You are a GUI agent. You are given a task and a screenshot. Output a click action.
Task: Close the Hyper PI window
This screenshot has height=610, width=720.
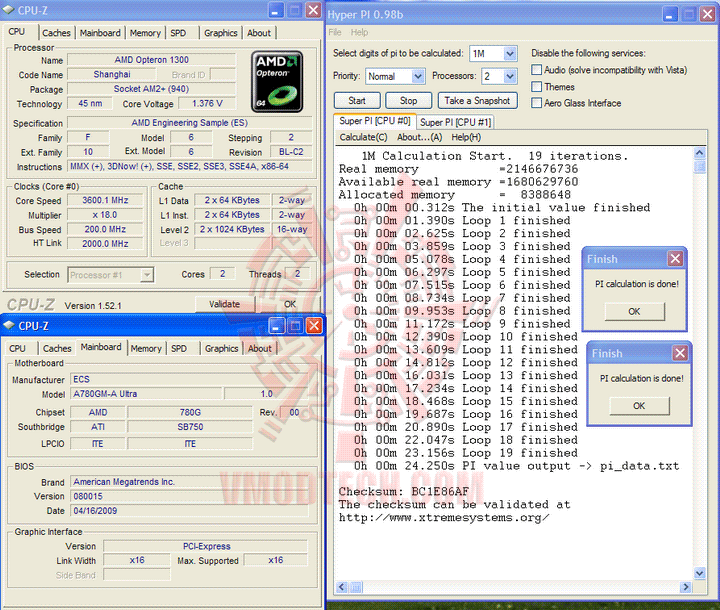tap(708, 14)
